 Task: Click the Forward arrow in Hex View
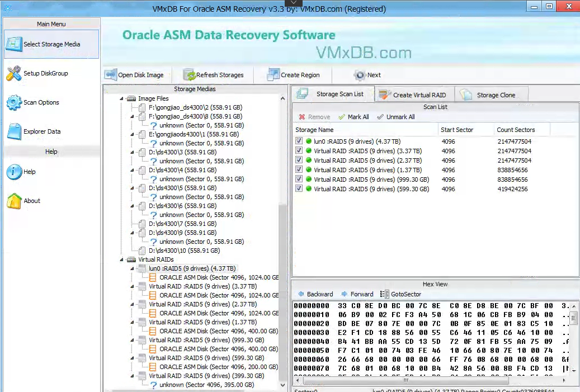click(345, 294)
